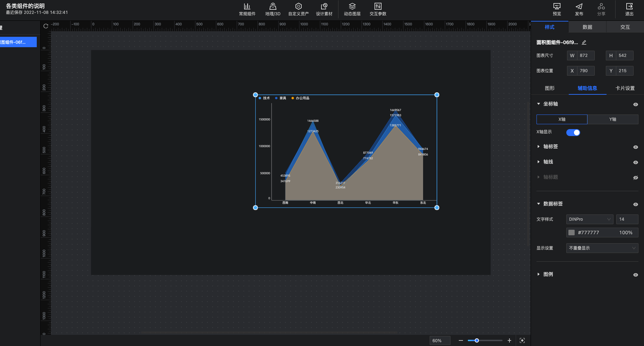This screenshot has width=644, height=346.
Task: Expand the 轴标题 section
Action: click(538, 177)
